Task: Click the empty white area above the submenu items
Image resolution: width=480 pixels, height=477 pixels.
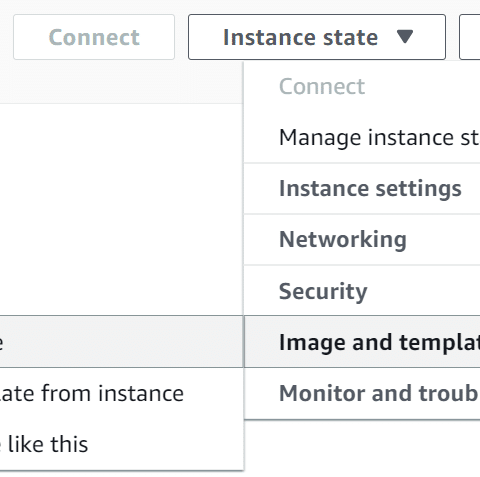Action: (121, 209)
